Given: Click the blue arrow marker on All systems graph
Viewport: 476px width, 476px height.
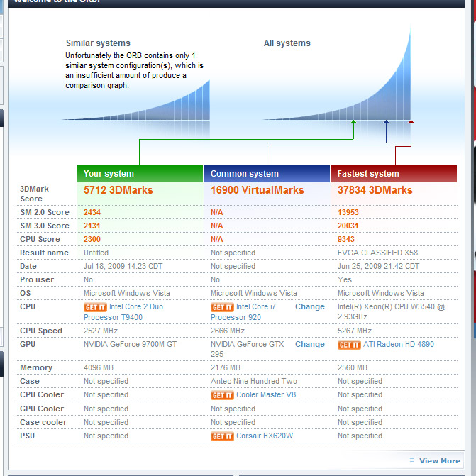Looking at the screenshot, I should 386,122.
